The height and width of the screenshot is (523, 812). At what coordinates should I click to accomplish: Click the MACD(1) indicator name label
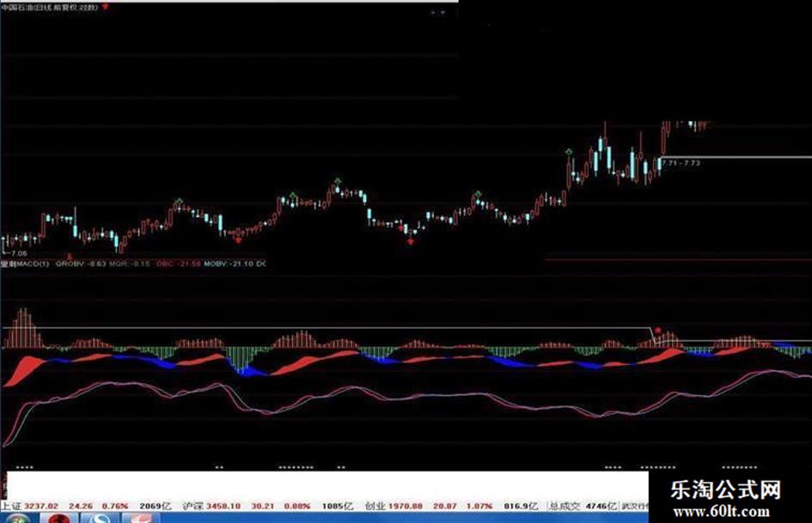(25, 264)
